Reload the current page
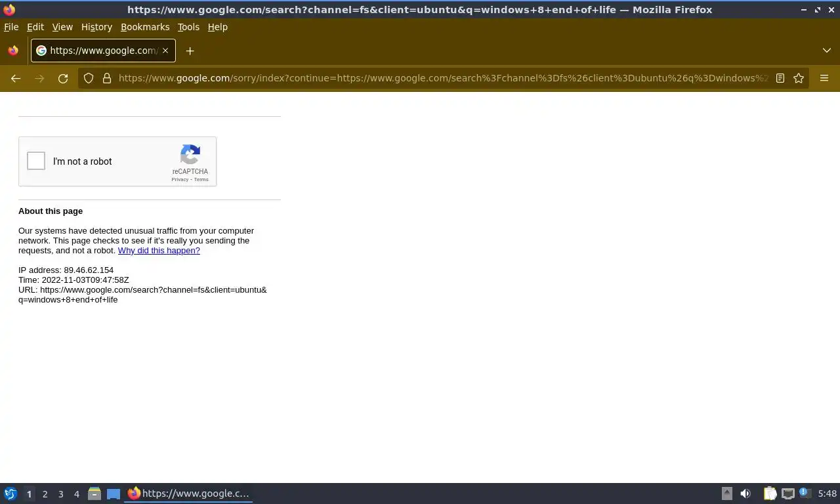The width and height of the screenshot is (840, 504). pyautogui.click(x=63, y=78)
